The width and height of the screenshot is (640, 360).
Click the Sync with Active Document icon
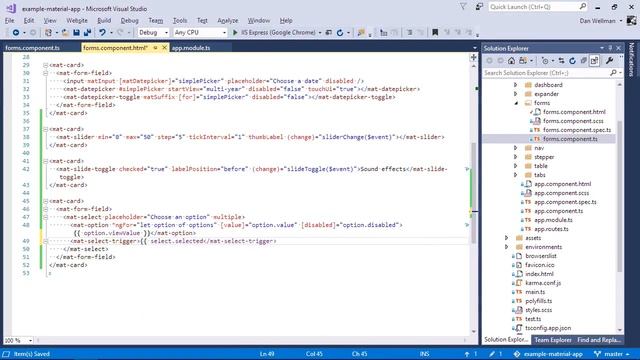tap(562, 61)
